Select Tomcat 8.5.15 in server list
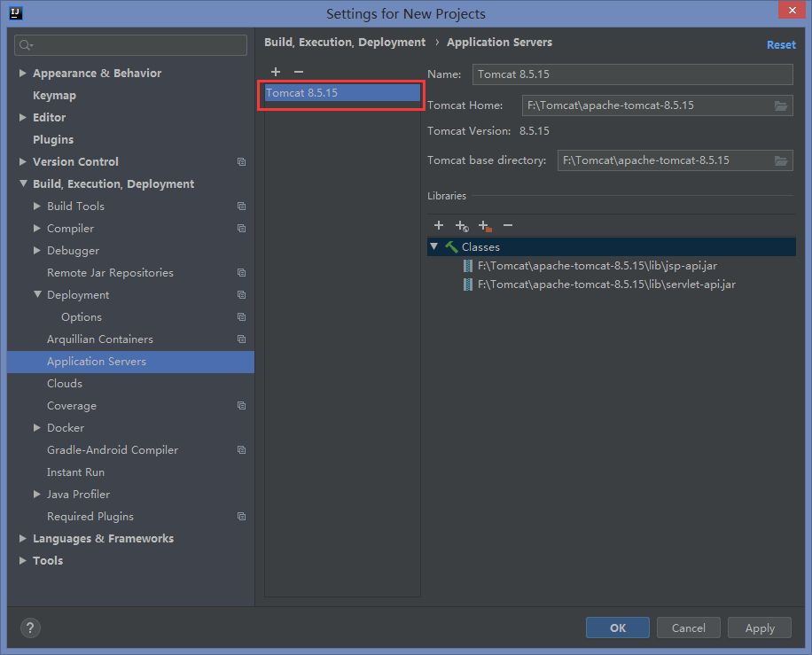 coord(342,93)
